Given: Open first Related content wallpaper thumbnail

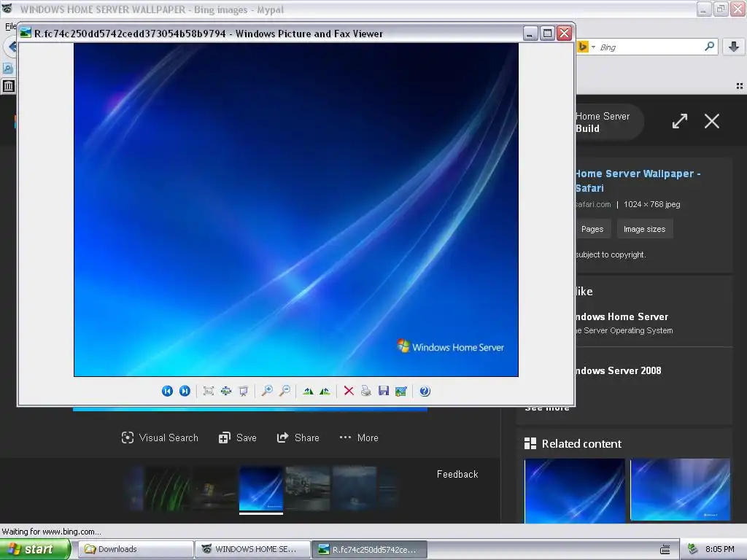Looking at the screenshot, I should pyautogui.click(x=575, y=491).
